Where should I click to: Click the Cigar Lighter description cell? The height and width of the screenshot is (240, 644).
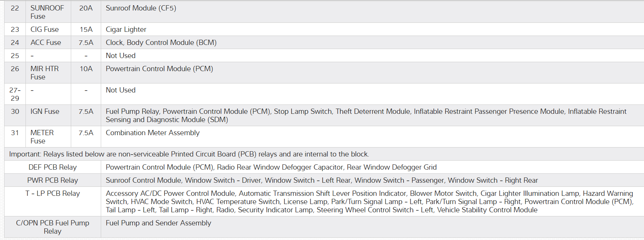tap(126, 29)
